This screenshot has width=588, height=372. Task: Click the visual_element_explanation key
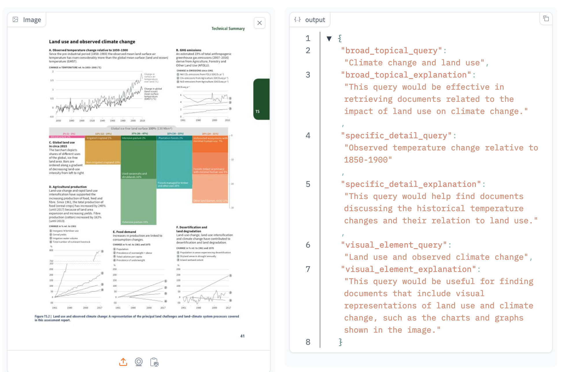point(408,269)
